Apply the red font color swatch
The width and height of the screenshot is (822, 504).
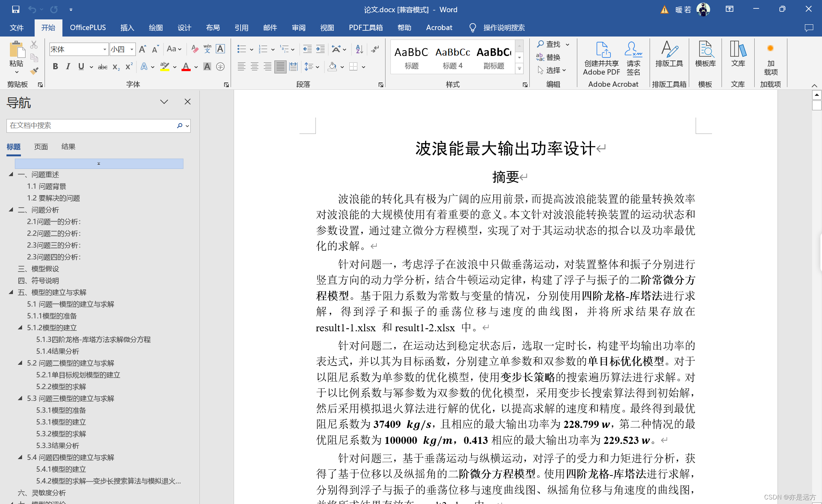186,67
